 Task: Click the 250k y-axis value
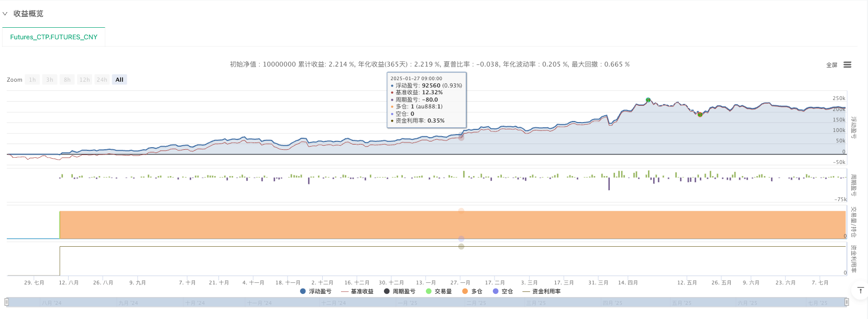(839, 98)
